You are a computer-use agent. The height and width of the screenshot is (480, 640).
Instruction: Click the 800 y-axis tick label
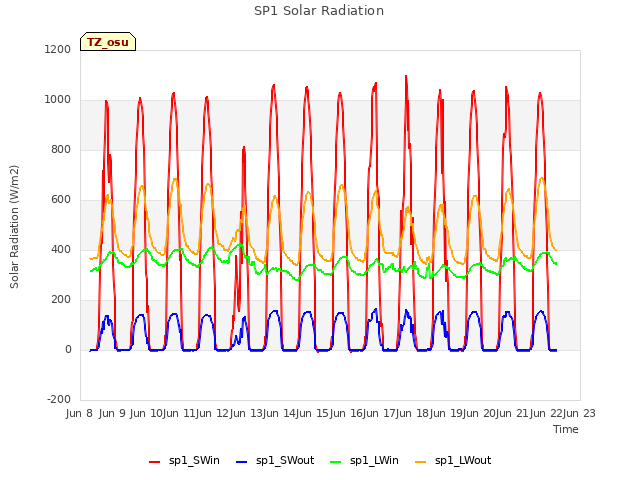pos(61,149)
